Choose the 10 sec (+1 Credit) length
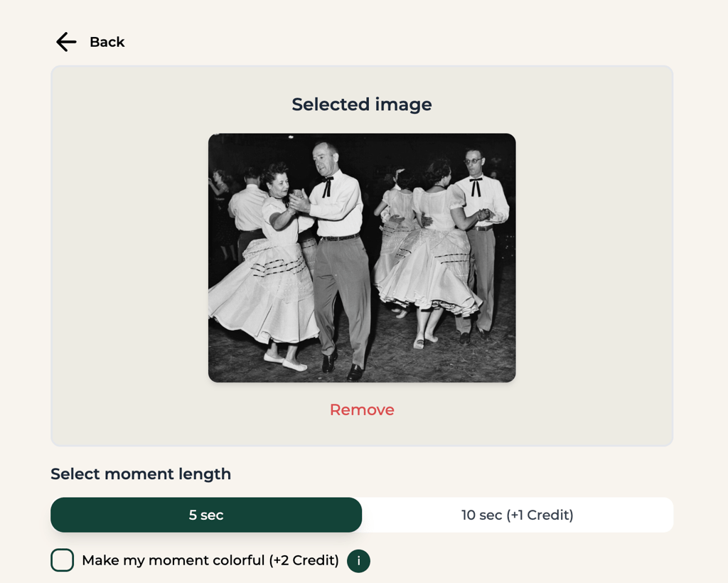This screenshot has height=583, width=728. pos(518,515)
